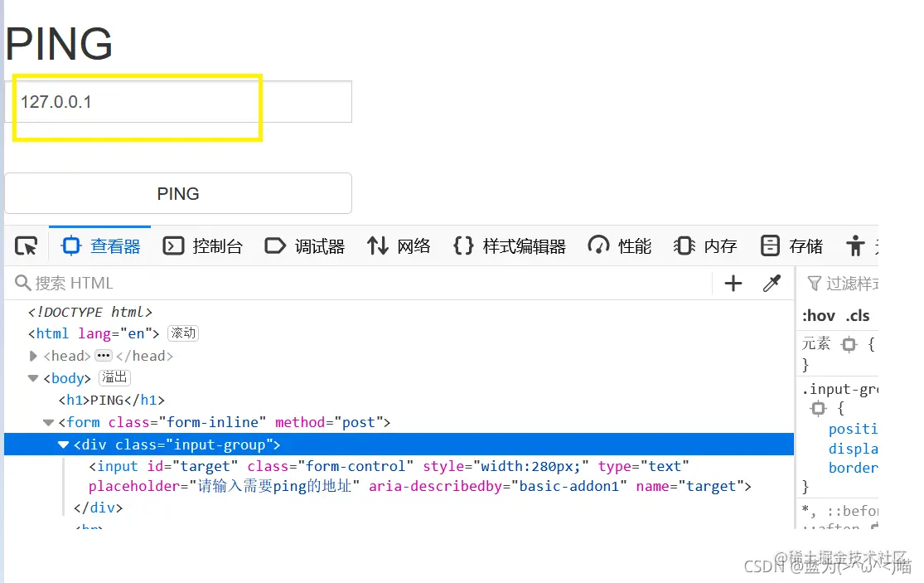This screenshot has width=924, height=583.
Task: Click the method="post" attribute
Action: [x=329, y=423]
